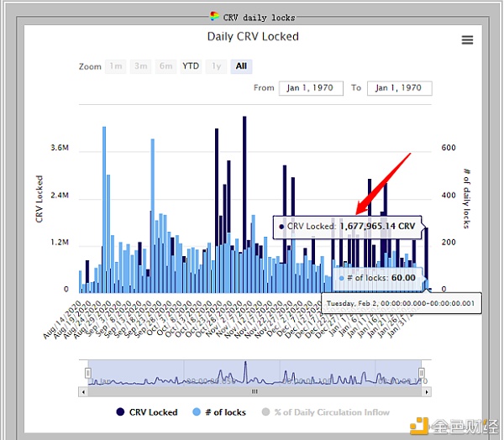Toggle the CRV Locked series legend
Image resolution: width=504 pixels, height=440 pixels.
(147, 412)
